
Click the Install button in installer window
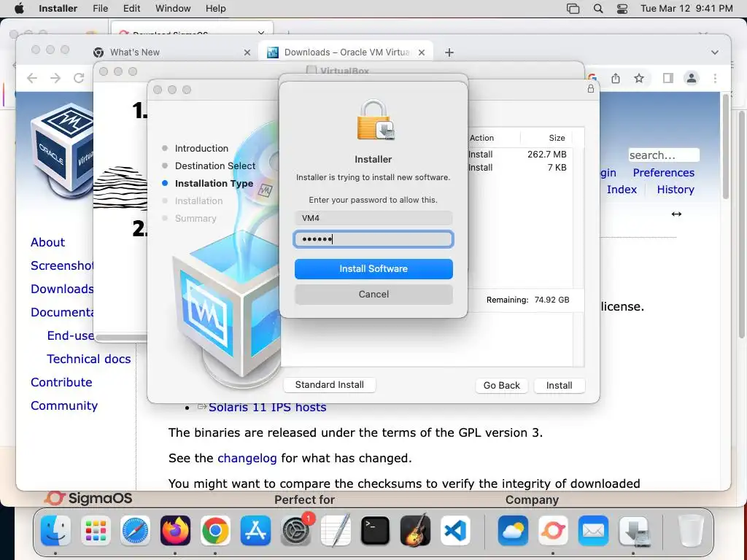(560, 385)
